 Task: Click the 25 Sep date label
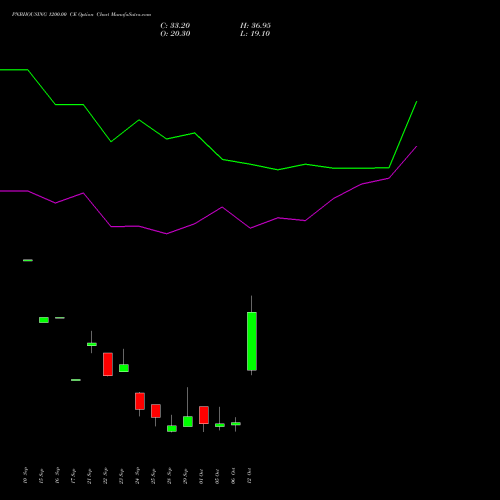(x=154, y=476)
